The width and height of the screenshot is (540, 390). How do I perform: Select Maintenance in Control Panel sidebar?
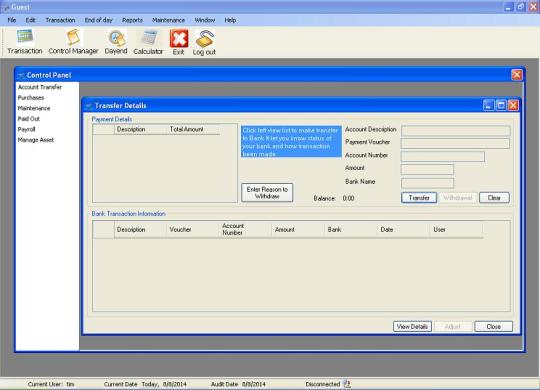[x=34, y=108]
